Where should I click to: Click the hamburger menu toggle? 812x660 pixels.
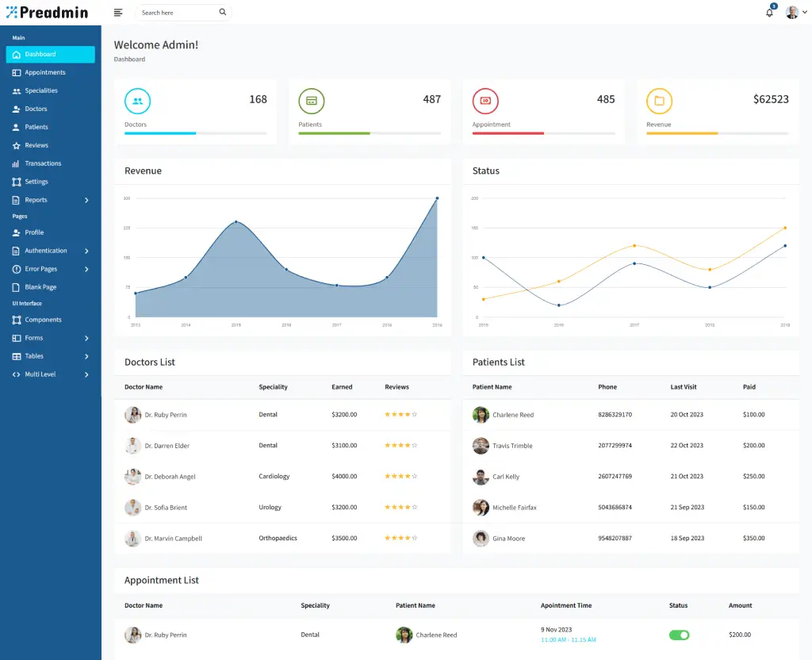pyautogui.click(x=118, y=13)
